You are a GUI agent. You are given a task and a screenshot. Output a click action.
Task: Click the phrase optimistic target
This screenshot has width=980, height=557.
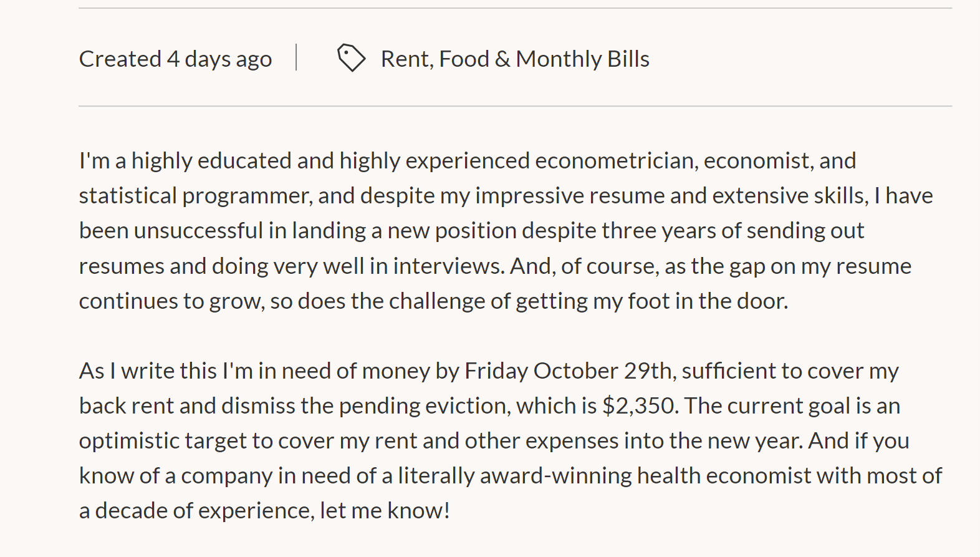163,442
